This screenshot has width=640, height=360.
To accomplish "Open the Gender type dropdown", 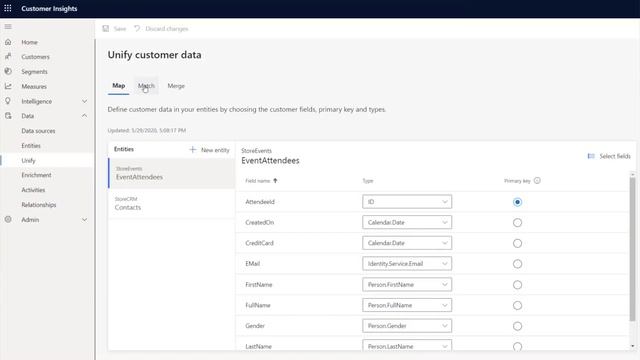I will pos(407,326).
